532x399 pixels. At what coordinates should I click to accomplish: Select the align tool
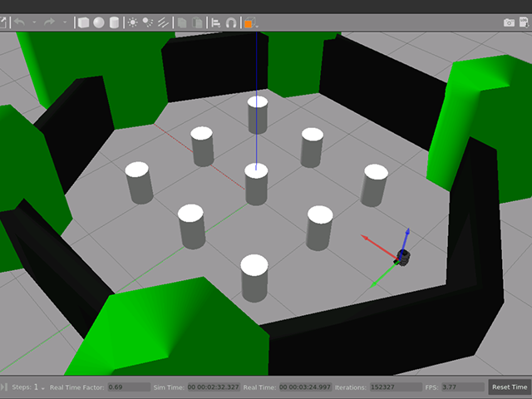coord(216,22)
